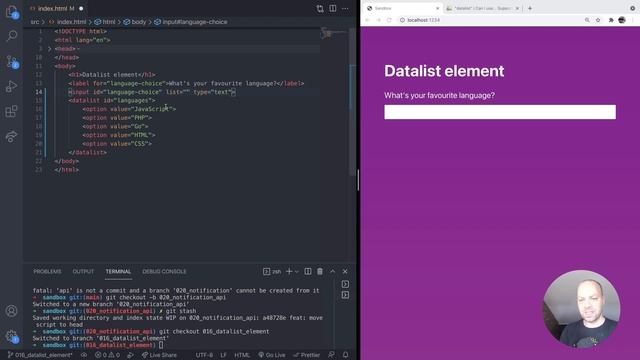The height and width of the screenshot is (360, 640).
Task: Click LF end-of-line in status bar
Action: click(223, 355)
